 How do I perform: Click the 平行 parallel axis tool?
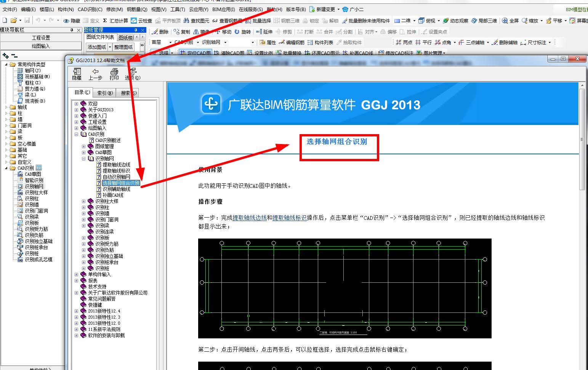coord(423,42)
